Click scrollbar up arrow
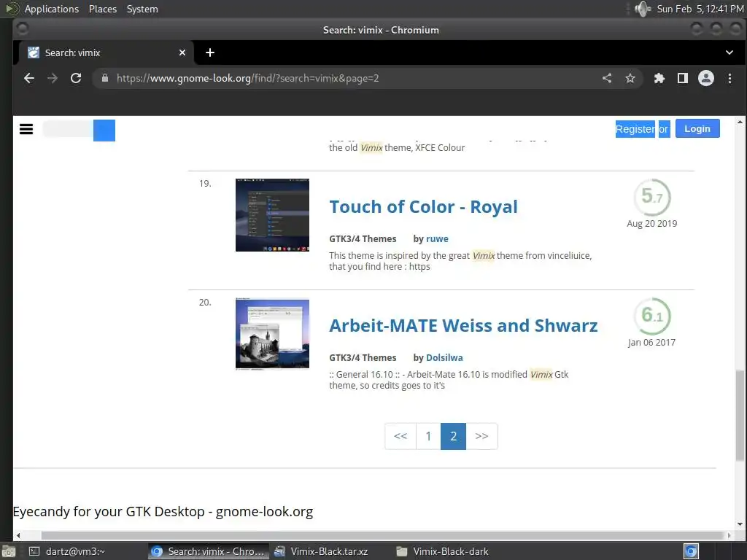This screenshot has width=747, height=560. [740, 122]
